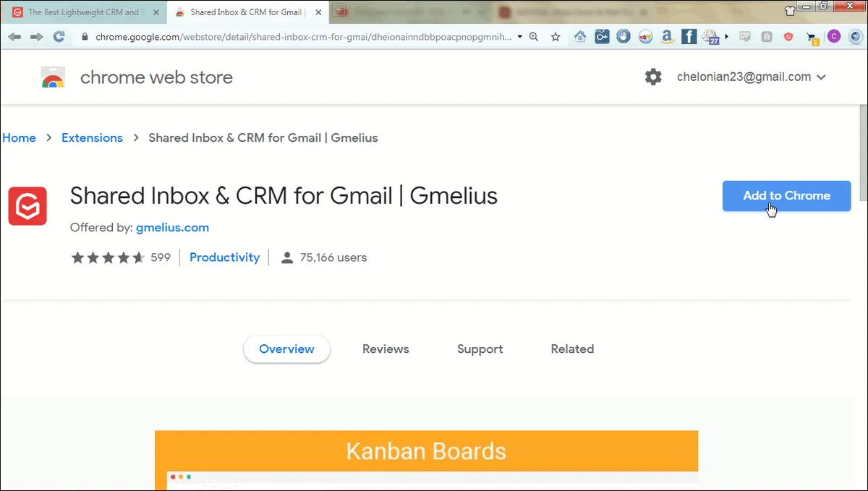Click the CSS extension icon
This screenshot has height=491, width=868.
pos(745,36)
